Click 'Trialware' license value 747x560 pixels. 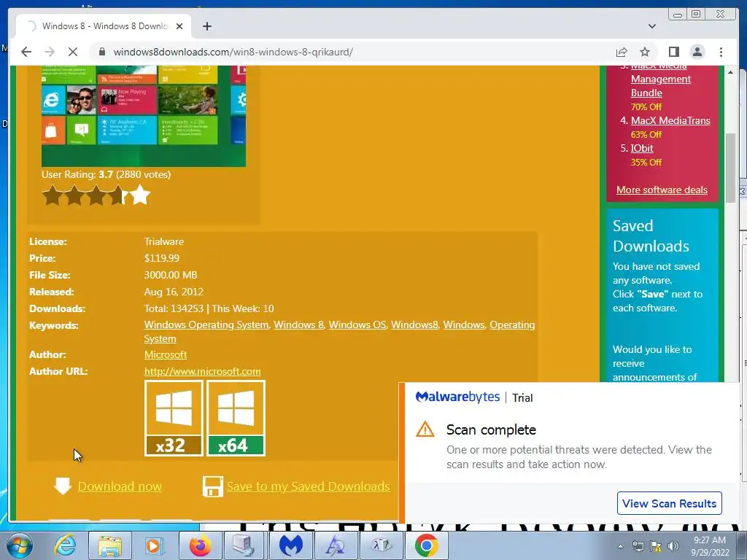coord(164,241)
